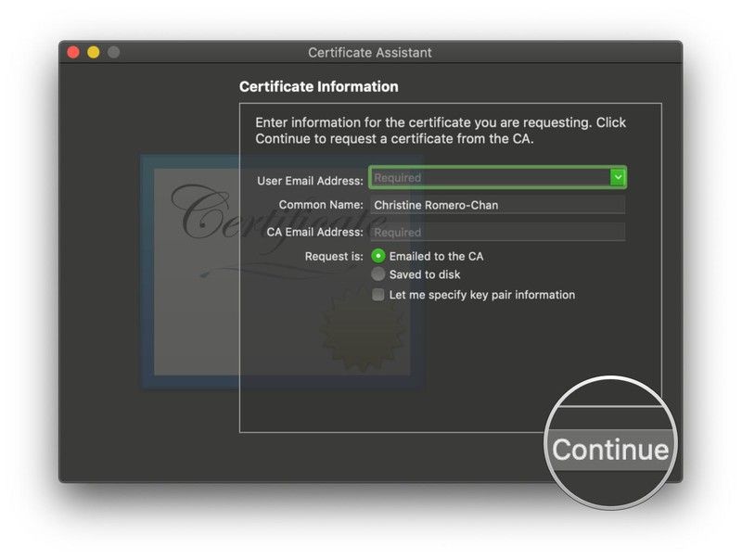Click the greyed-out zoom window button
This screenshot has width=742, height=560.
pos(113,53)
